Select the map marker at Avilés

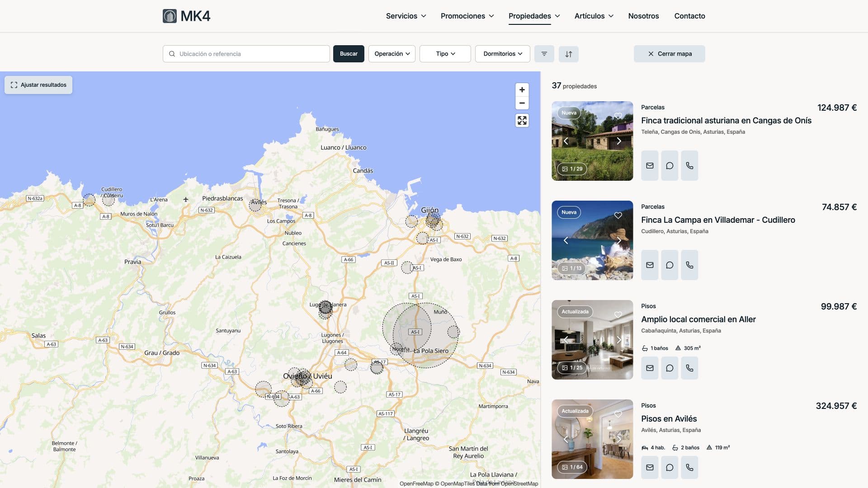255,205
